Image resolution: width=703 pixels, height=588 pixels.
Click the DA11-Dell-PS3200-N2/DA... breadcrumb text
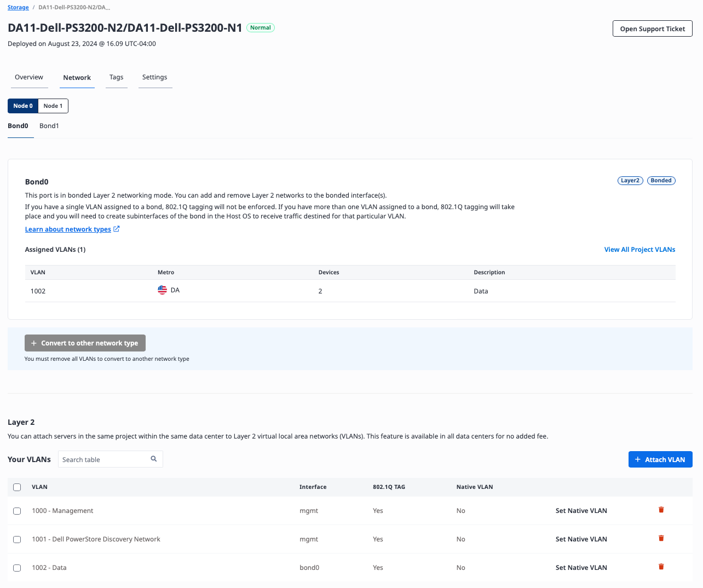74,7
